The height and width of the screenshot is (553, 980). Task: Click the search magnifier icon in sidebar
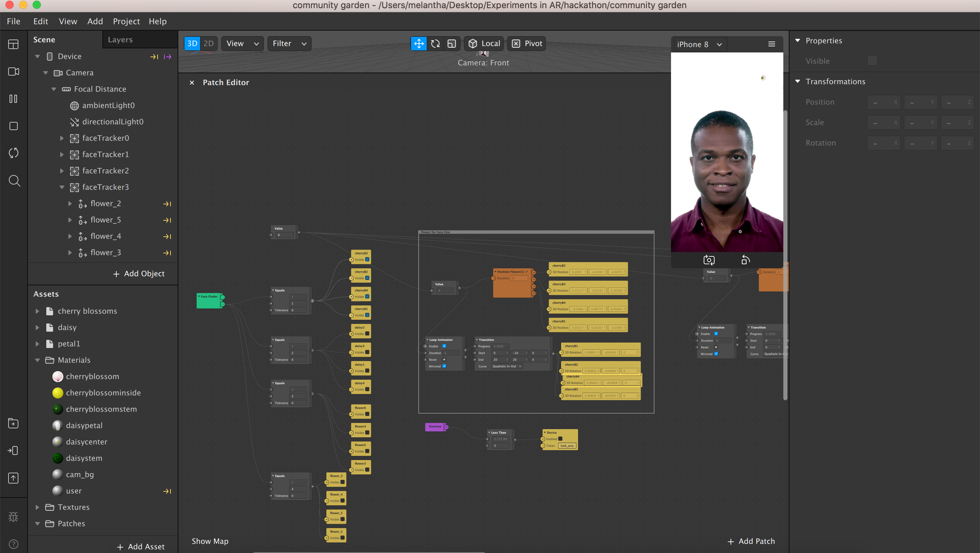click(x=14, y=180)
